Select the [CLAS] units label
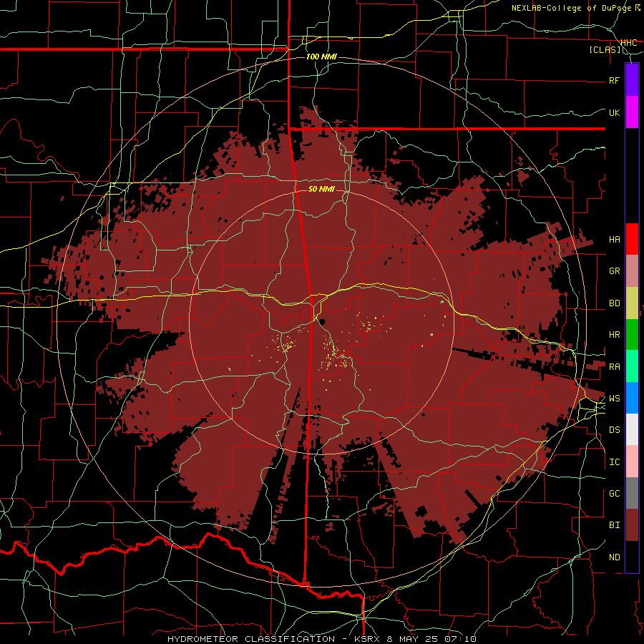The image size is (644, 644). coord(605,49)
